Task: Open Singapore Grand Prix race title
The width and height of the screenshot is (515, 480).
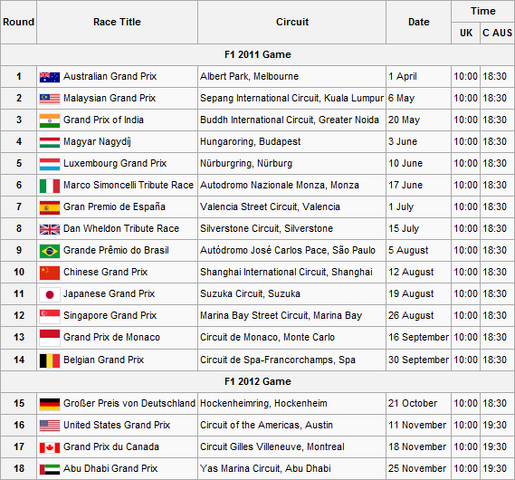Action: click(110, 316)
